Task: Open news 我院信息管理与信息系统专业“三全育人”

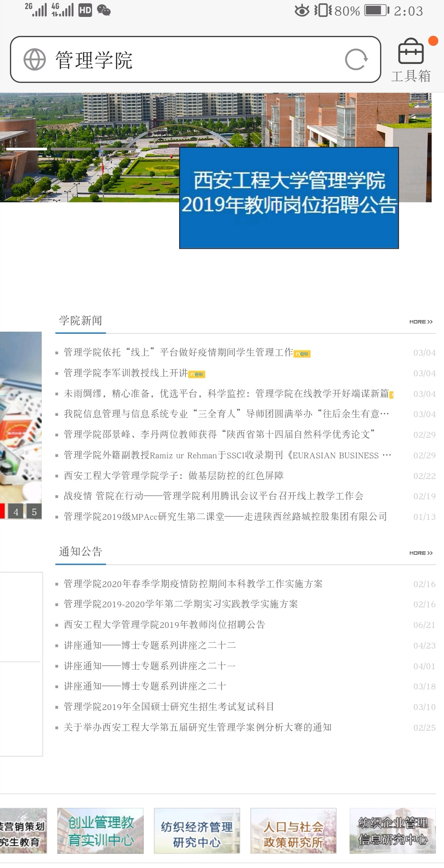Action: [x=227, y=414]
